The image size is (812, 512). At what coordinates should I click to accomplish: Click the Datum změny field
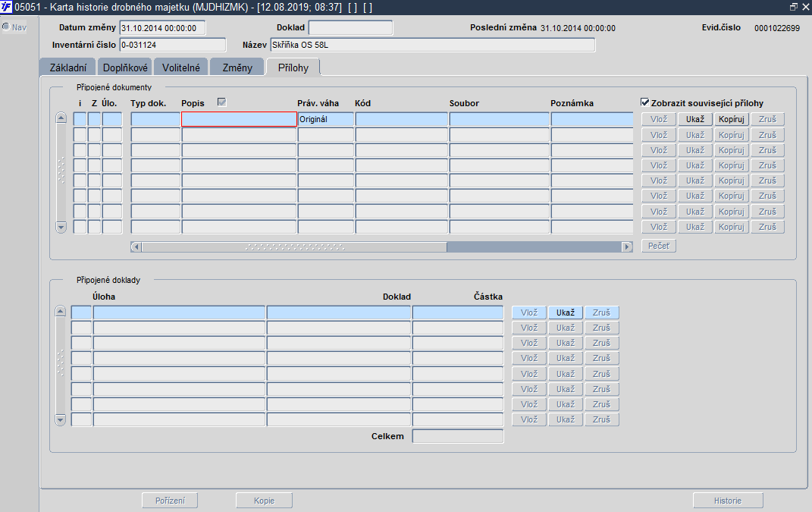click(162, 28)
